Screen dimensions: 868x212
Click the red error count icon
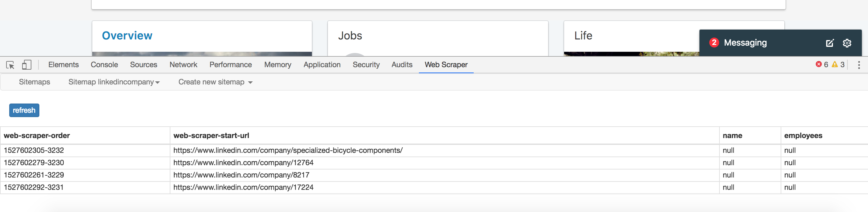pyautogui.click(x=818, y=64)
